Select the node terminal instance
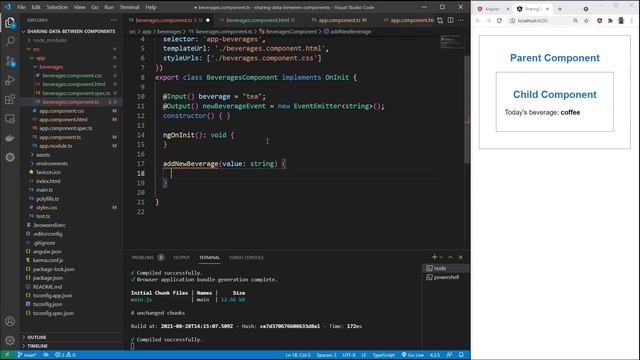Image resolution: width=640 pixels, height=360 pixels. pos(446,268)
